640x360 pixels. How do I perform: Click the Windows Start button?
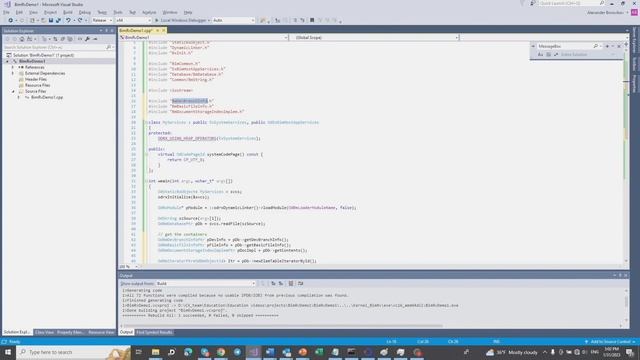[x=8, y=352]
